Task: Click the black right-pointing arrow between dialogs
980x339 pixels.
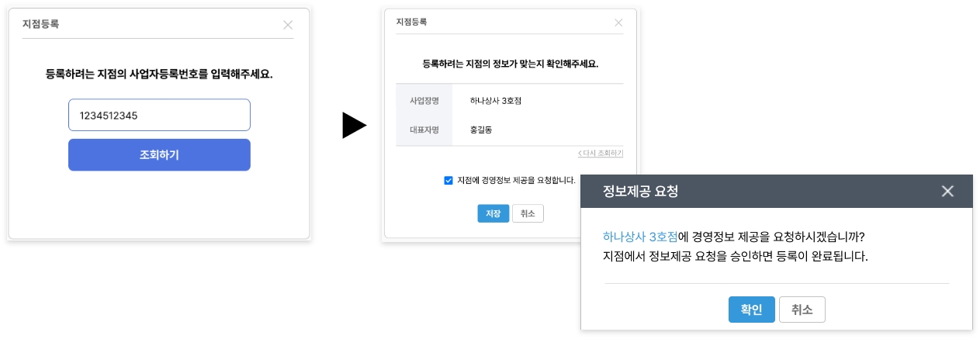Action: 354,126
